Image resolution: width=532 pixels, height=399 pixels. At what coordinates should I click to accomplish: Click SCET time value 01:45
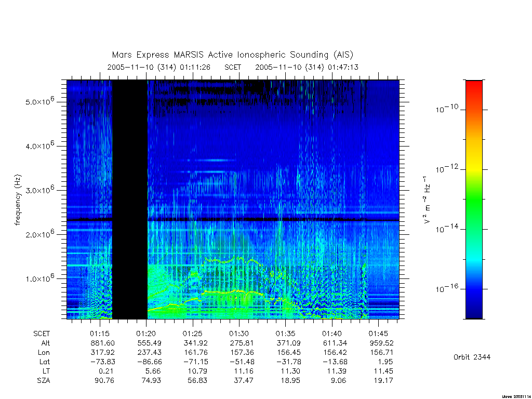point(378,334)
